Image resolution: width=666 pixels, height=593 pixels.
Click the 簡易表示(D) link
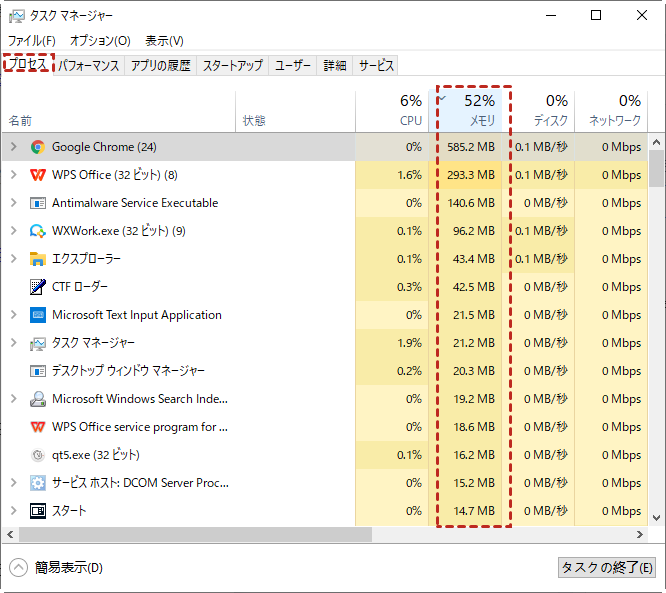(x=69, y=568)
